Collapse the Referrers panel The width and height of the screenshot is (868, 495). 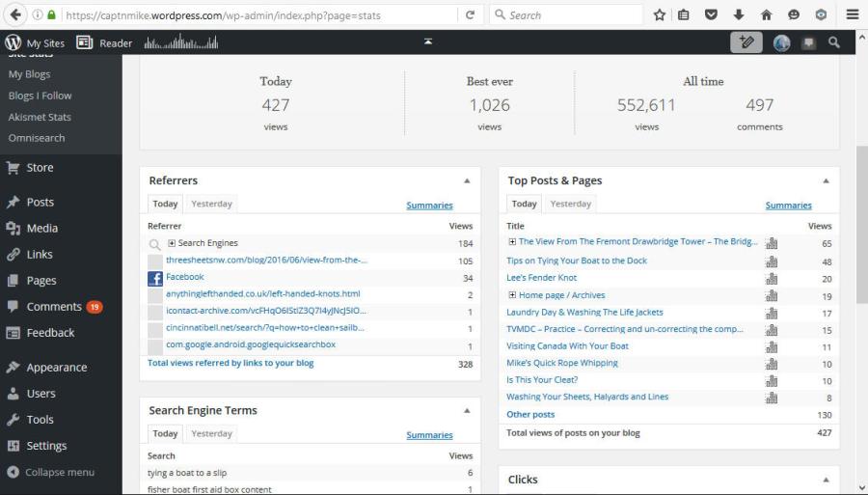pos(467,180)
